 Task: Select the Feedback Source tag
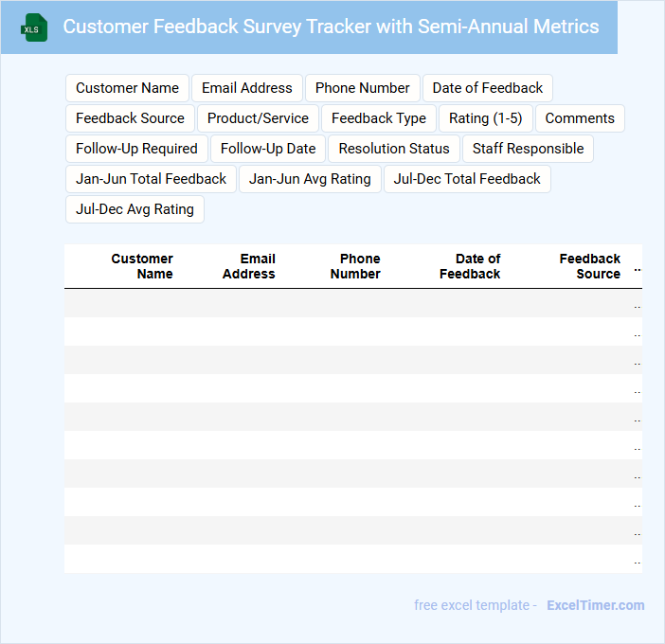(130, 118)
